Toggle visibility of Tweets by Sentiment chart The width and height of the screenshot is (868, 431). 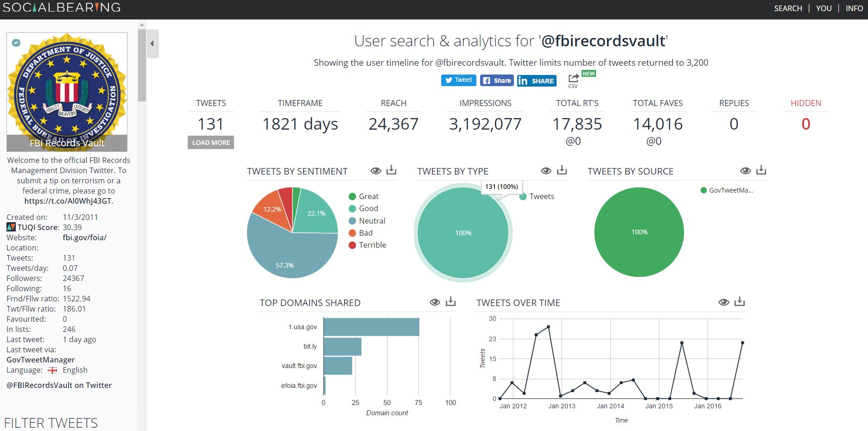375,171
